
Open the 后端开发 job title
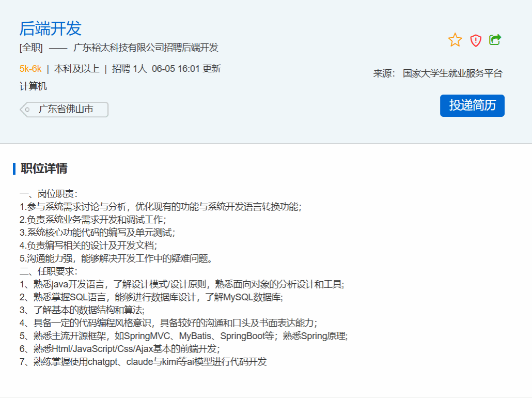pos(51,28)
